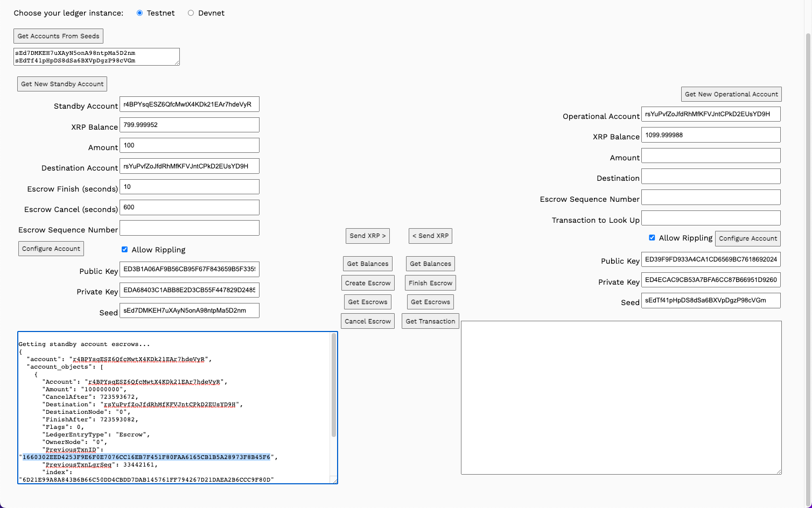Click Get New Standby Account
Viewport: 812px width, 508px height.
(x=61, y=83)
